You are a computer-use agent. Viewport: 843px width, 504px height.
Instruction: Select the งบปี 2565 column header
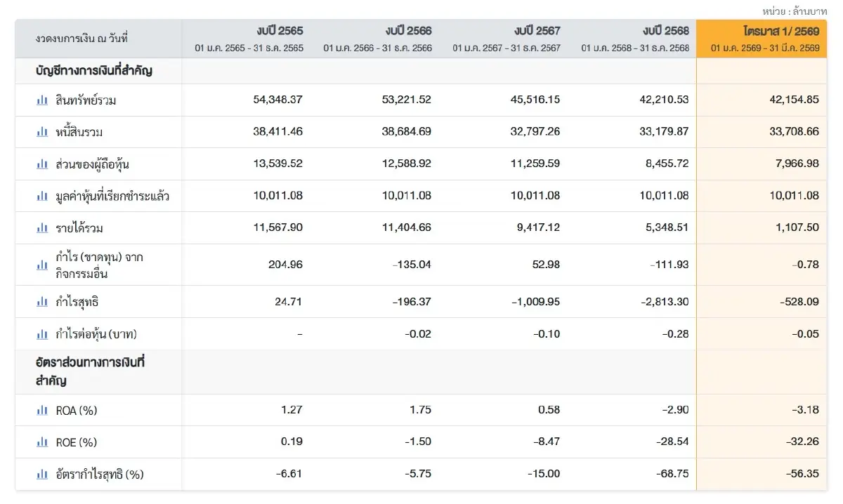247,39
